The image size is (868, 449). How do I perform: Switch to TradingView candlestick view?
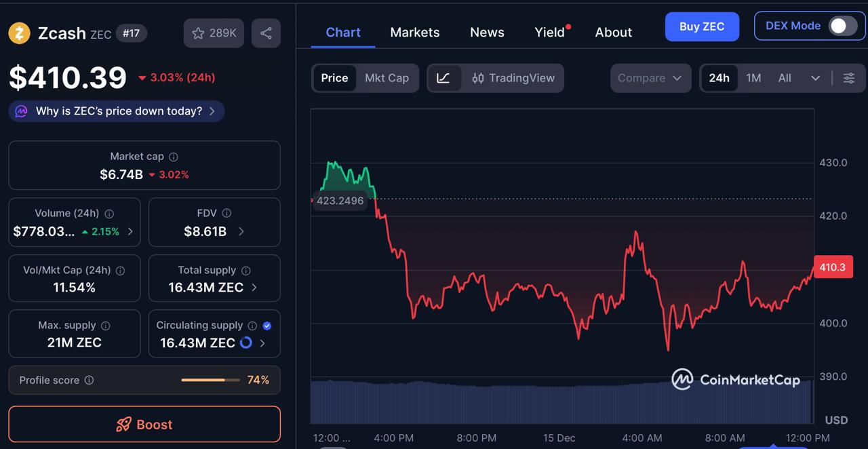tap(513, 78)
